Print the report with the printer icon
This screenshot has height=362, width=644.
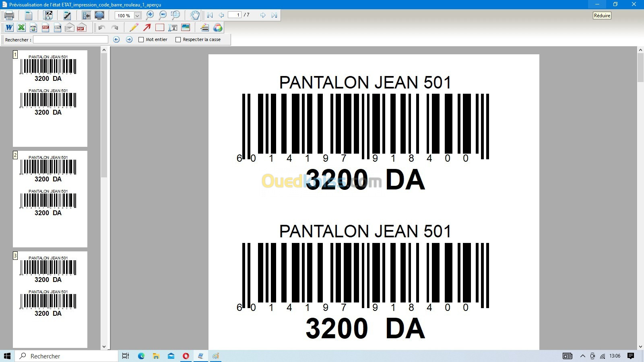pos(9,15)
